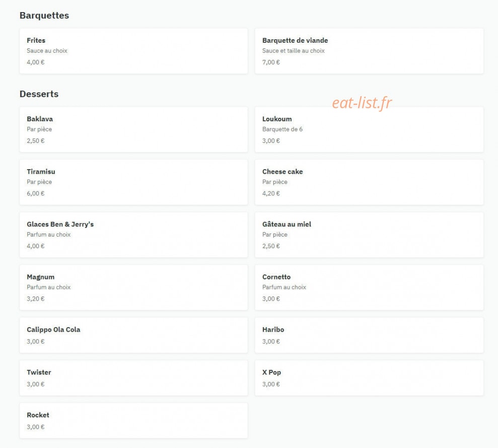Choose the Rocket dessert item
This screenshot has width=498, height=448.
133,421
